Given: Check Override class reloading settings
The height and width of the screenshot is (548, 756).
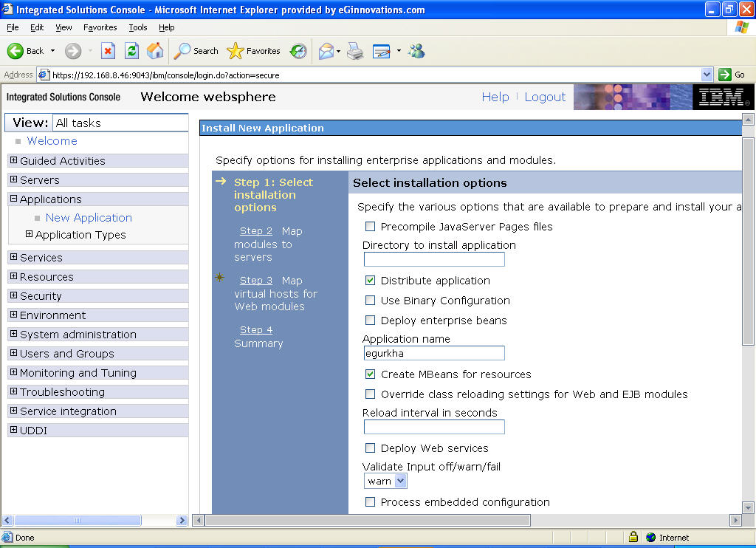Looking at the screenshot, I should click(x=371, y=394).
